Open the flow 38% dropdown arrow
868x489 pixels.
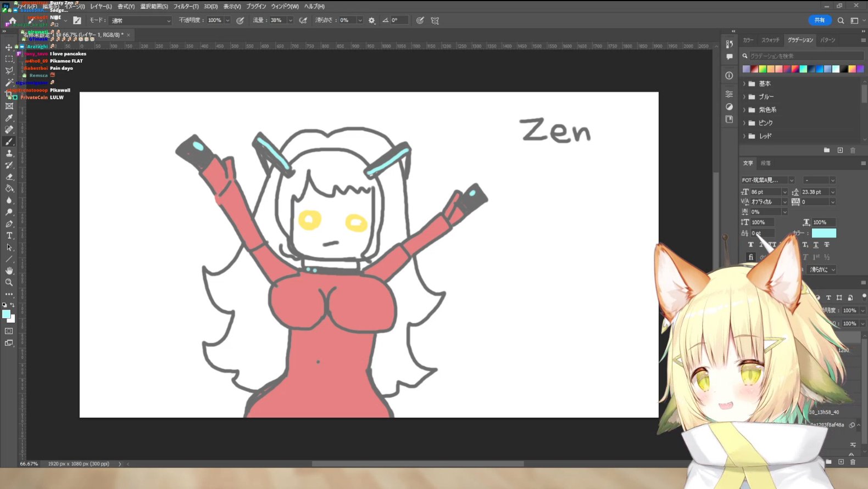pos(290,20)
